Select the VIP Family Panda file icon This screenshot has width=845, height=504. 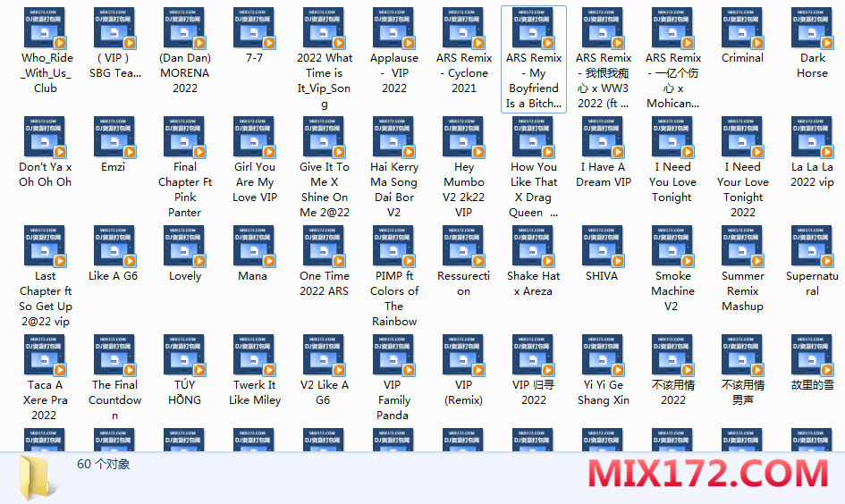coord(393,356)
